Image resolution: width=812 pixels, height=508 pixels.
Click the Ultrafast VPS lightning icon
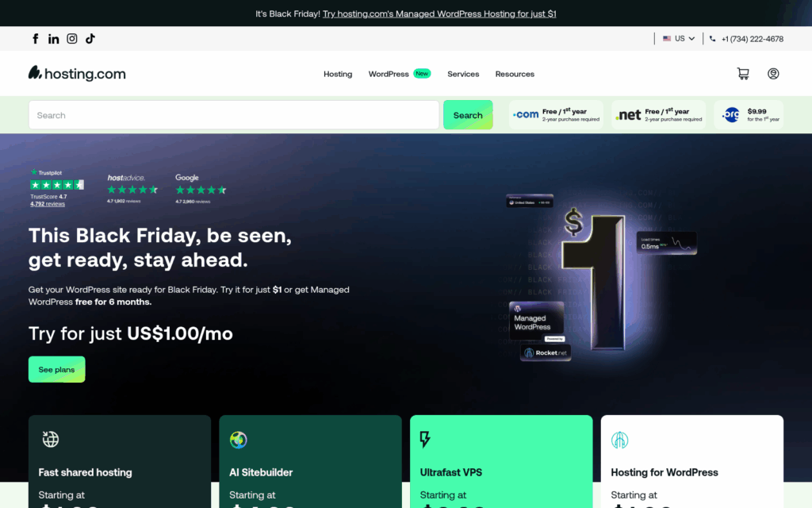point(425,439)
